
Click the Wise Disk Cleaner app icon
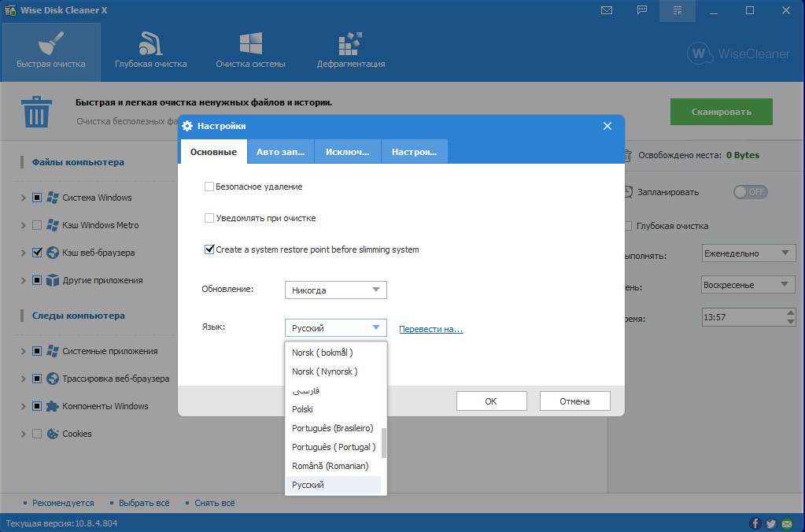pyautogui.click(x=9, y=10)
